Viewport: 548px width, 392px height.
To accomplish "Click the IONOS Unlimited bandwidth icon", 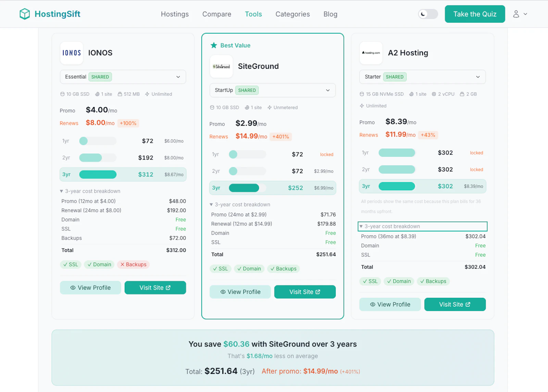I will 147,94.
